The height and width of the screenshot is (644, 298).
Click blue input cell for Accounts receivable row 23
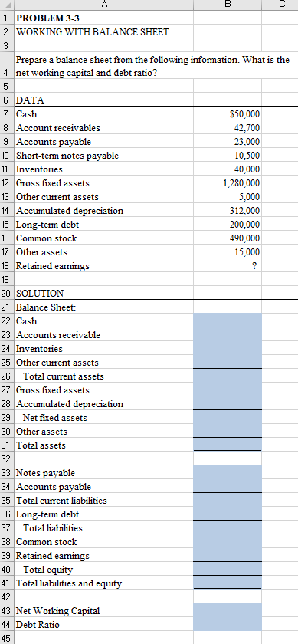click(x=228, y=335)
